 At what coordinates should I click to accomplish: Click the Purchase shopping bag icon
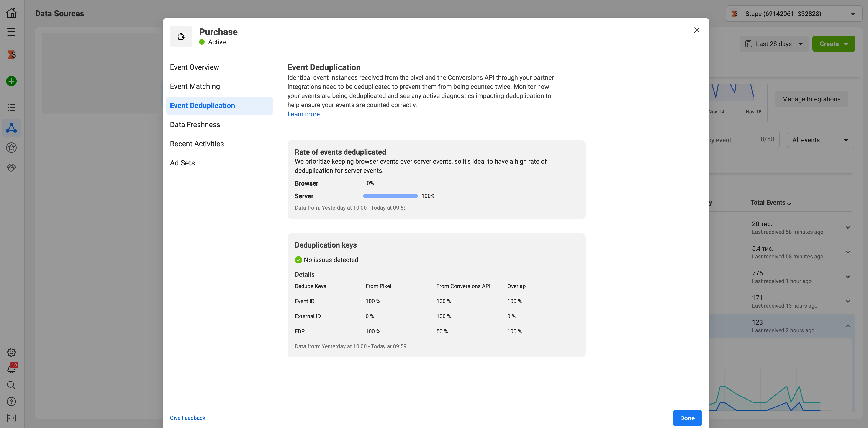(x=181, y=36)
